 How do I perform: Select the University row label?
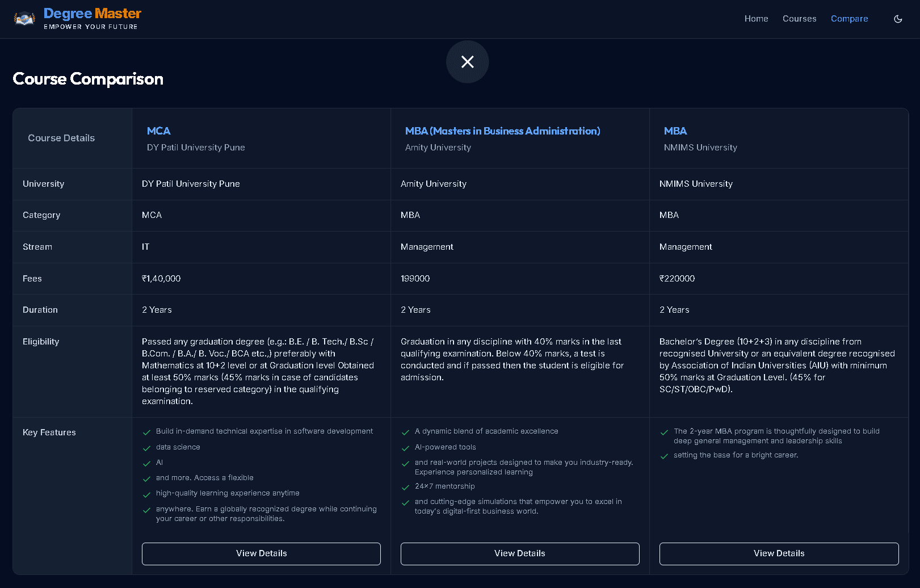43,184
